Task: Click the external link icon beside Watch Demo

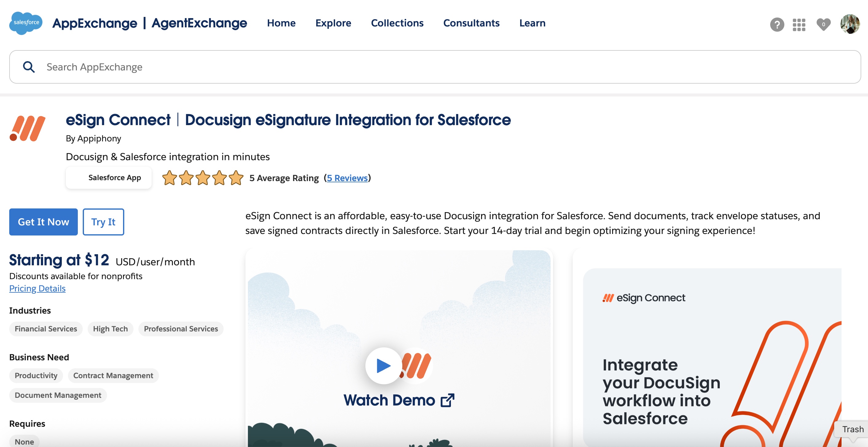Action: pyautogui.click(x=448, y=400)
